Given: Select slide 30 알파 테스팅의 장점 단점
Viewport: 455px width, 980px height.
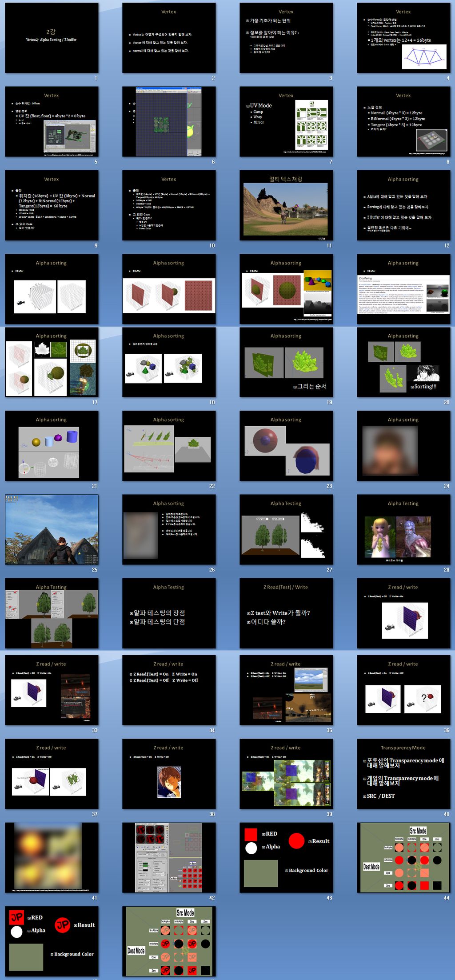Looking at the screenshot, I should coord(169,613).
